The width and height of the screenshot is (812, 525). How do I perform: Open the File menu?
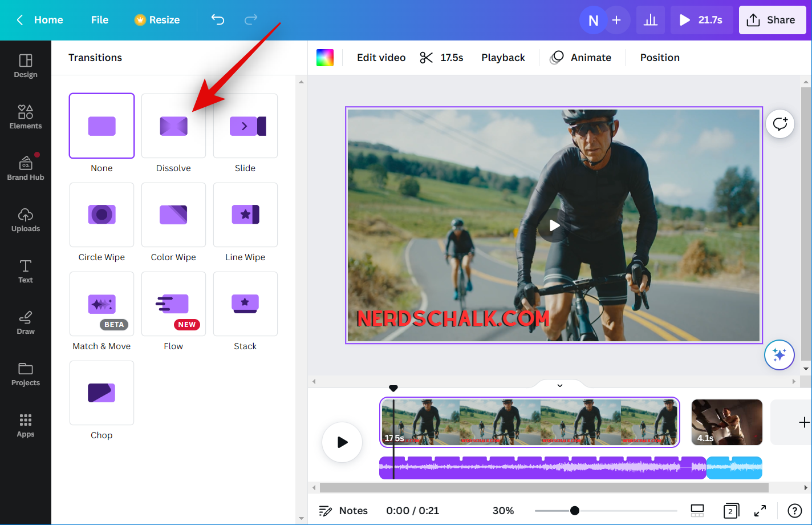click(x=100, y=20)
